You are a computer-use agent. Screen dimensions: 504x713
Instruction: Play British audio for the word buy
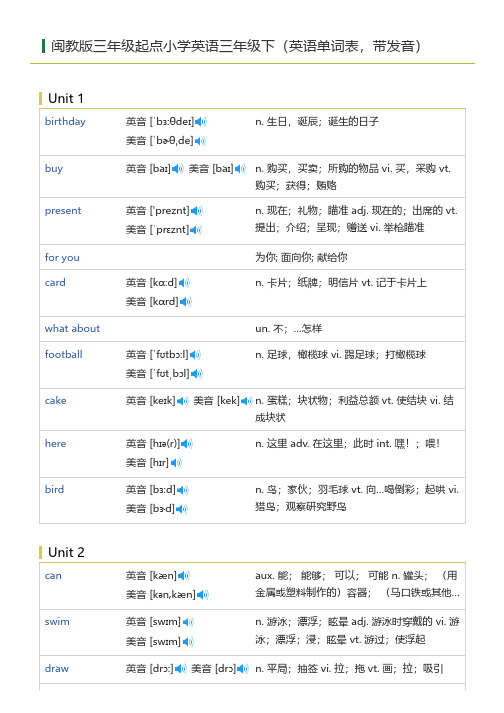point(177,169)
